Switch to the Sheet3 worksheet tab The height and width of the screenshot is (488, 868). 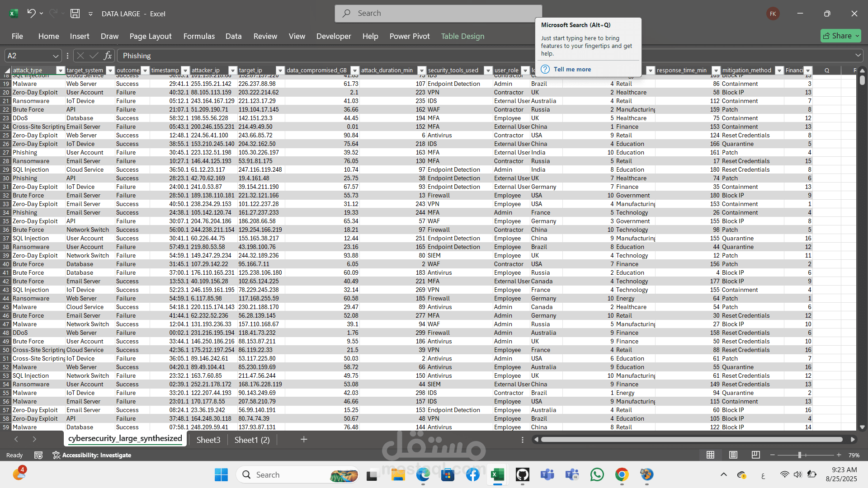coord(208,440)
